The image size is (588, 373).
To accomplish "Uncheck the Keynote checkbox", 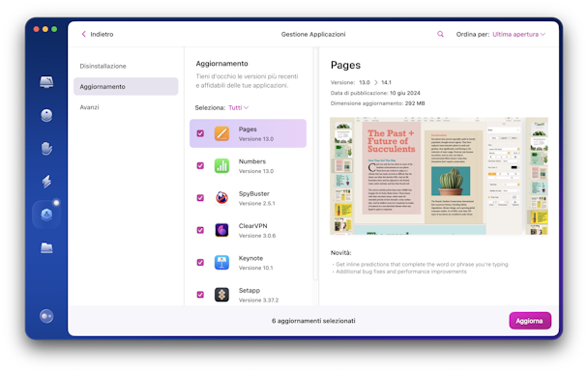I will pos(200,263).
